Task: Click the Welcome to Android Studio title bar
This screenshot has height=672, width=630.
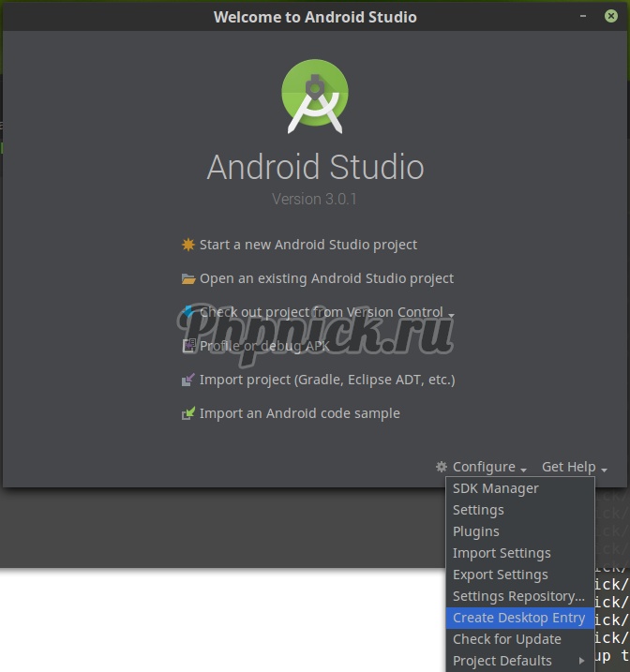Action: point(315,17)
